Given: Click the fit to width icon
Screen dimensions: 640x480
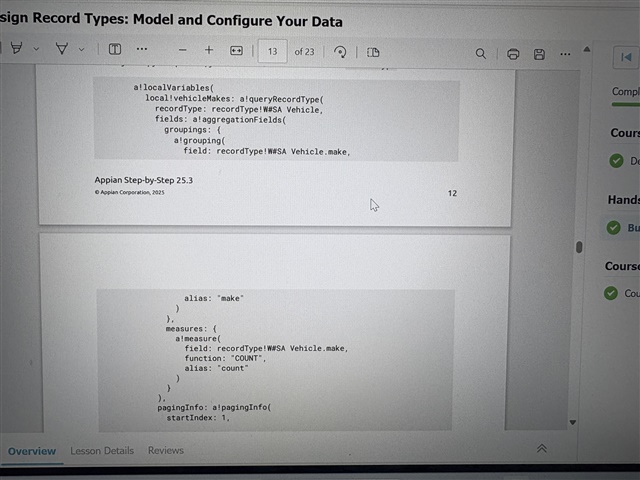Looking at the screenshot, I should (236, 51).
